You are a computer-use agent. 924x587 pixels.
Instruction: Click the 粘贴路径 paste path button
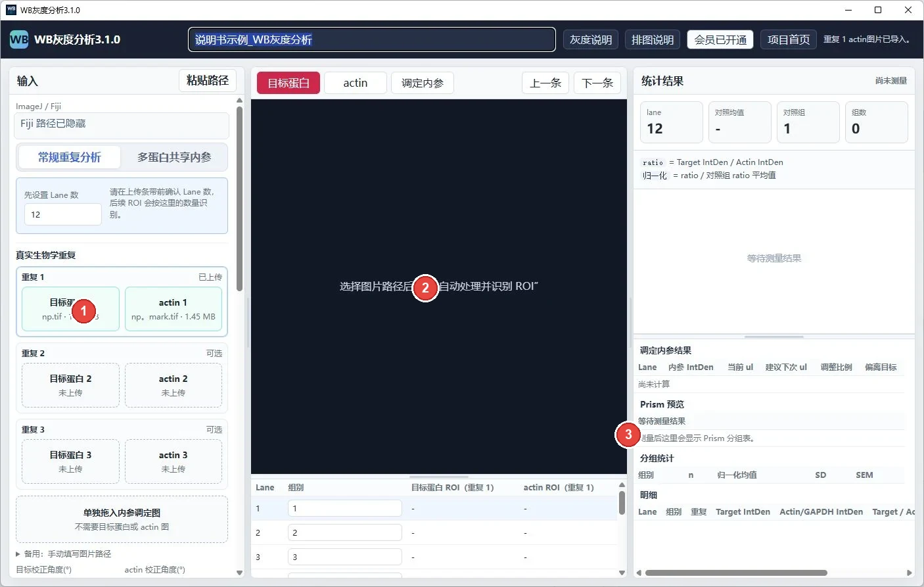208,80
